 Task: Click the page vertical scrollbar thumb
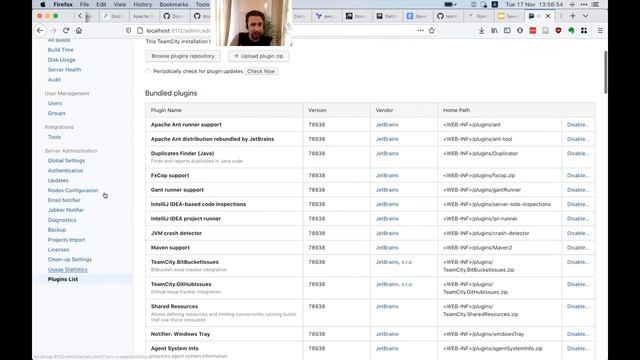(605, 72)
